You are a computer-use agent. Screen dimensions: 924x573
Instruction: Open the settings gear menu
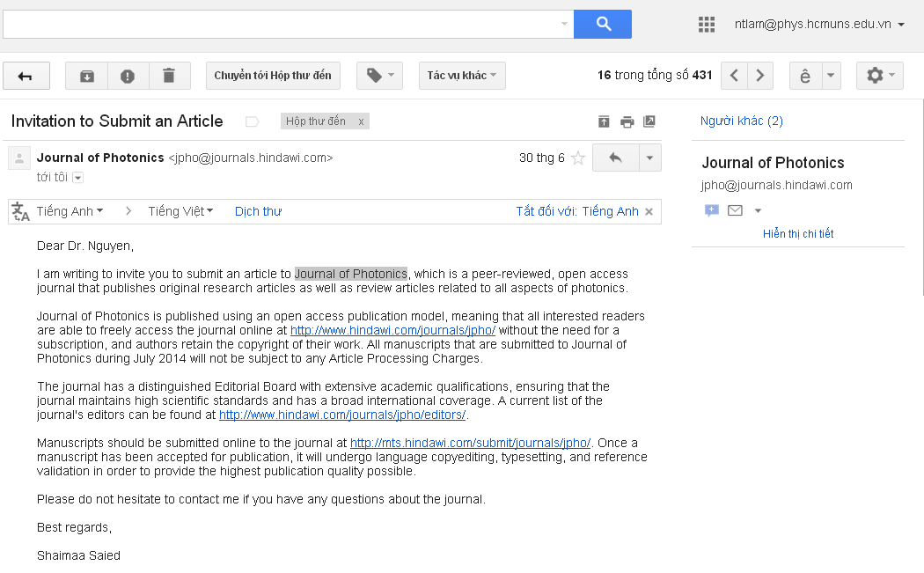point(880,76)
